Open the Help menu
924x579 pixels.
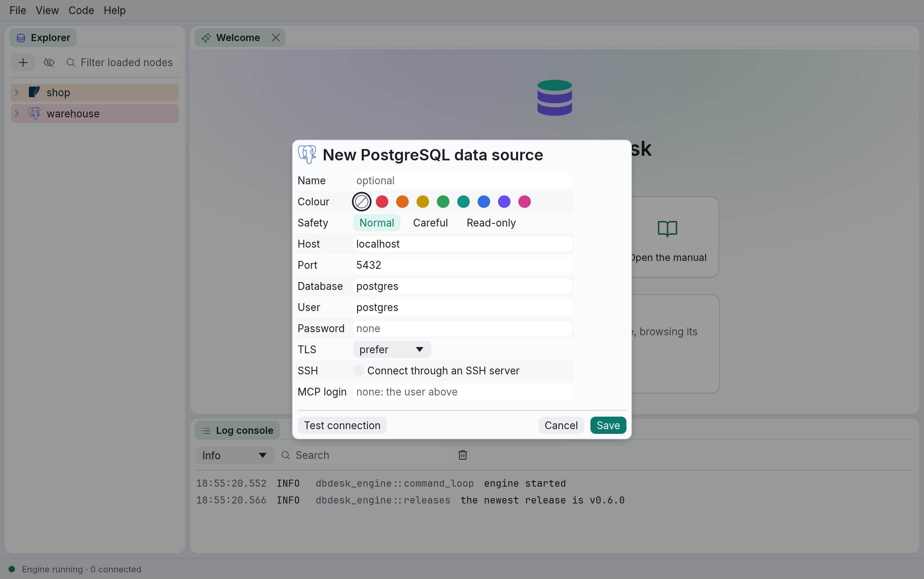coord(115,10)
